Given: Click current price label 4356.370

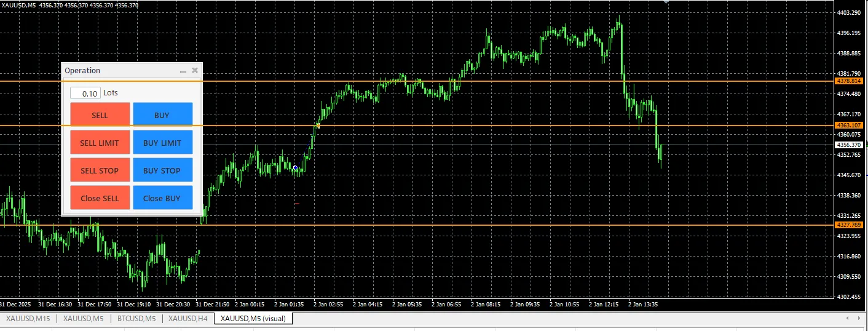Looking at the screenshot, I should [x=850, y=145].
